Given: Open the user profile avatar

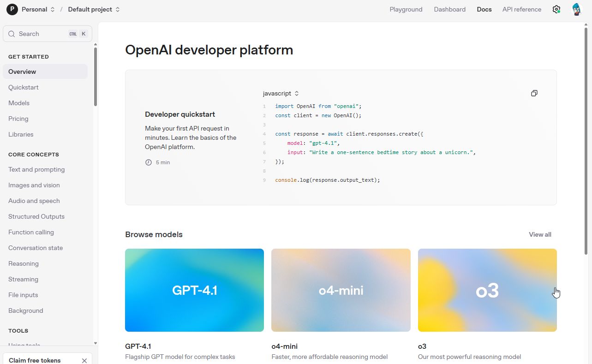Looking at the screenshot, I should [x=576, y=9].
